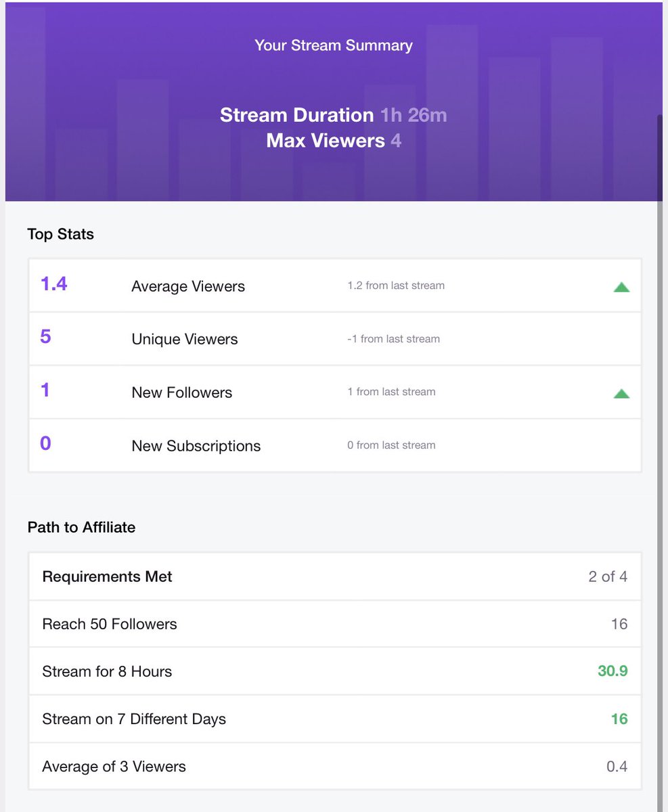This screenshot has height=812, width=668.
Task: Select the Stream for 8 Hours requirement
Action: click(x=335, y=671)
